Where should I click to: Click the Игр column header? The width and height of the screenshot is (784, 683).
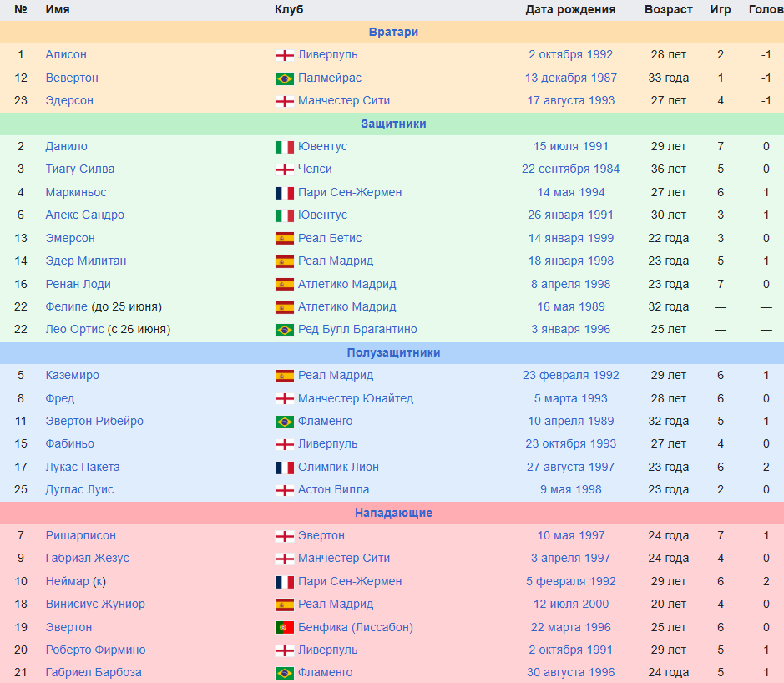coord(721,9)
